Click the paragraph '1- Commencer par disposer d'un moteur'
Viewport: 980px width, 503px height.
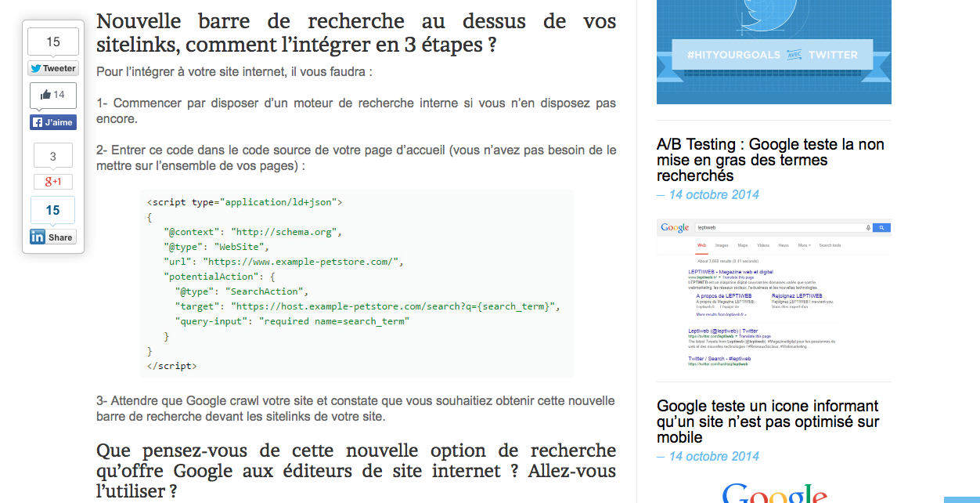tap(356, 111)
